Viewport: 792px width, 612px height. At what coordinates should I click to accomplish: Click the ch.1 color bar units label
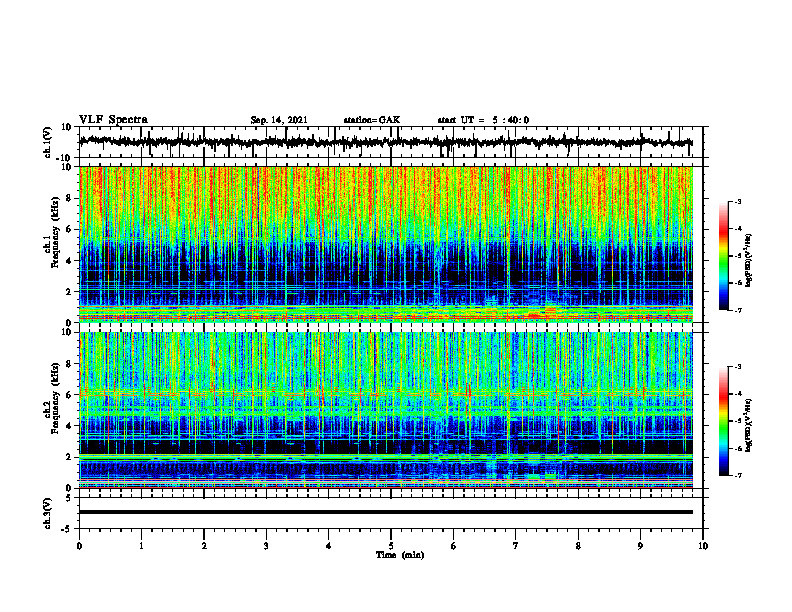(x=749, y=261)
